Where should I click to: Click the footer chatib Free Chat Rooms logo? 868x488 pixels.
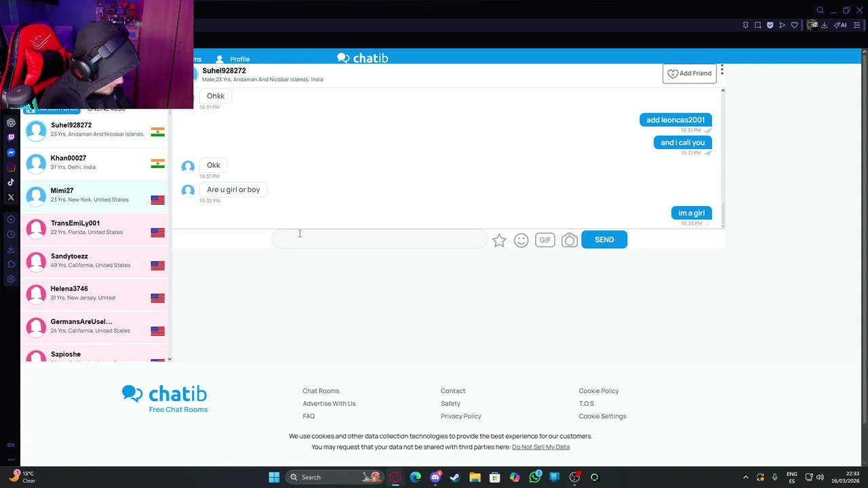tap(165, 399)
